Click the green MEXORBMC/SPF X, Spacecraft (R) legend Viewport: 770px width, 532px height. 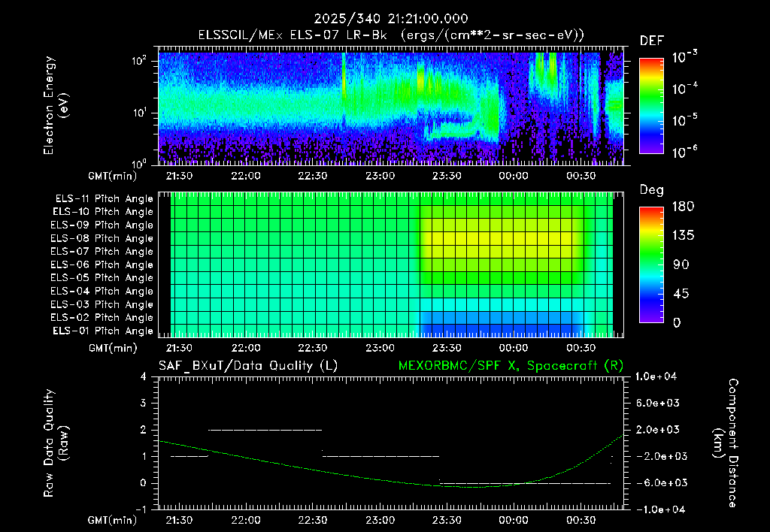511,366
